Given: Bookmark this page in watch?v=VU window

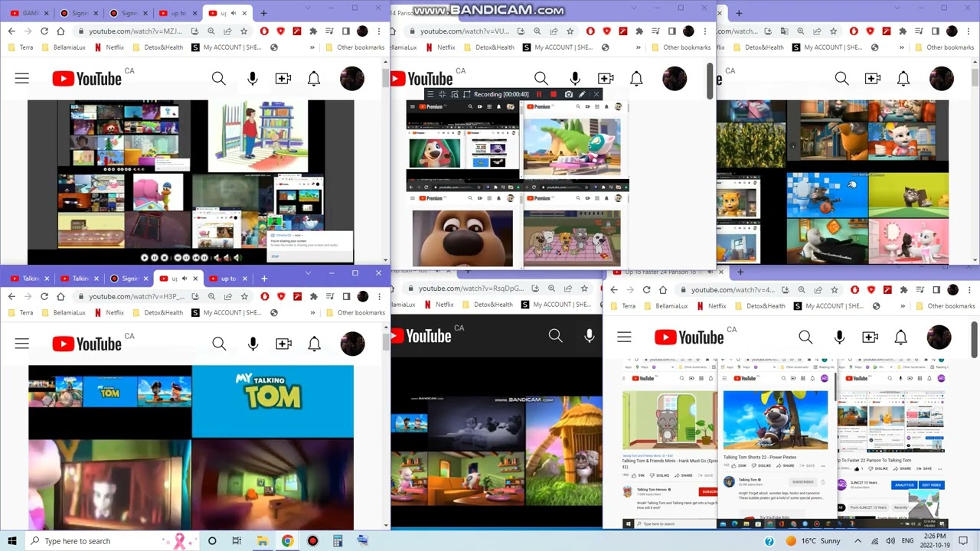Looking at the screenshot, I should [x=570, y=31].
